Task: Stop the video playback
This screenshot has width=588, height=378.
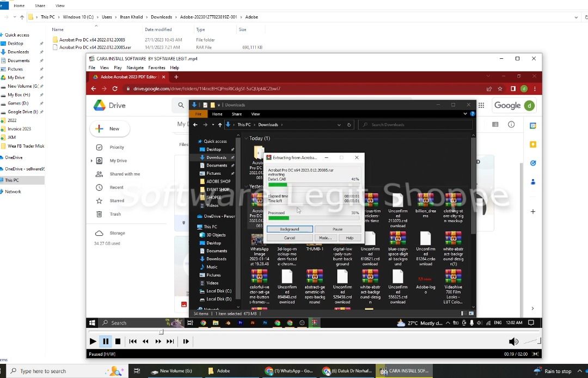Action: point(118,342)
